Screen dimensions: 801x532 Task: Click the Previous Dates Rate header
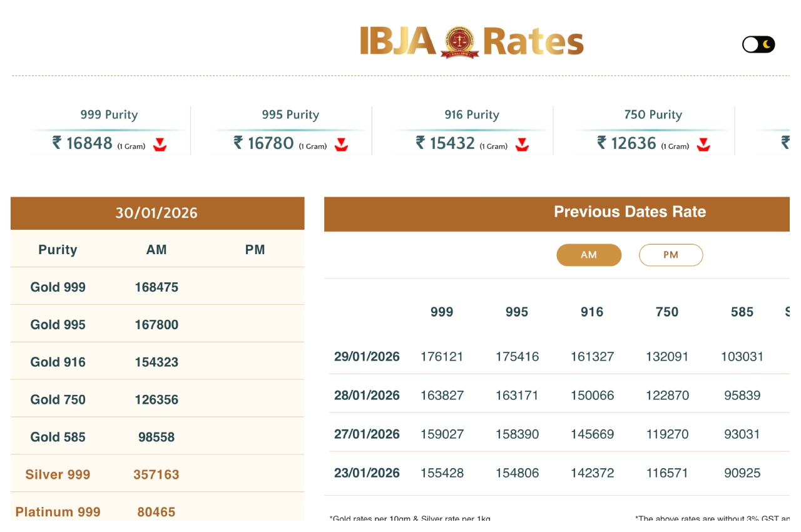630,212
